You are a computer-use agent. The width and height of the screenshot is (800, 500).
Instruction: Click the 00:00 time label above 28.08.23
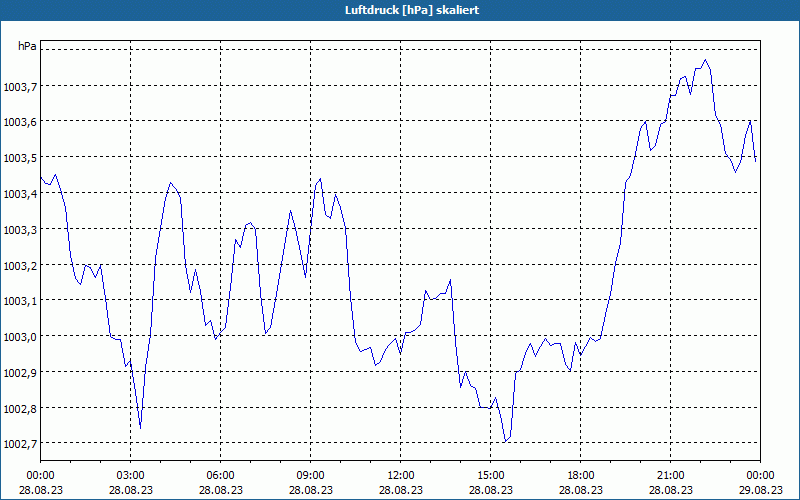click(x=40, y=476)
